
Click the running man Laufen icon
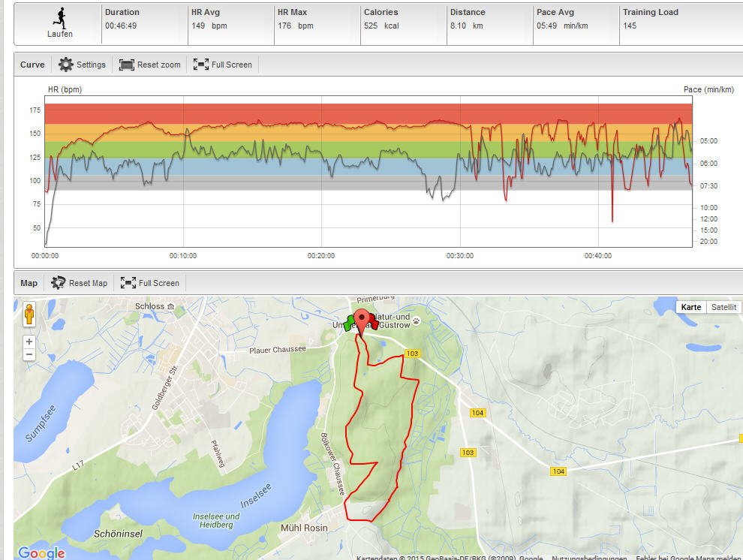click(x=60, y=18)
